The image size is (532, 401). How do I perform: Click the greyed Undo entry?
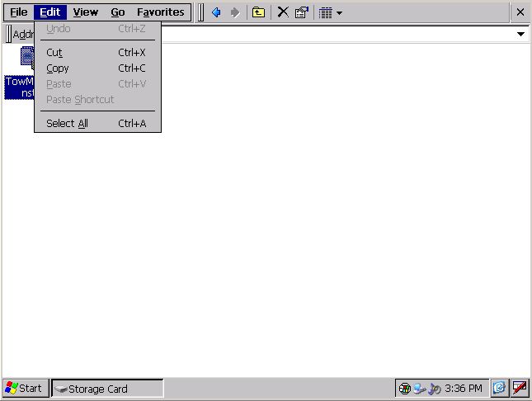pos(97,29)
